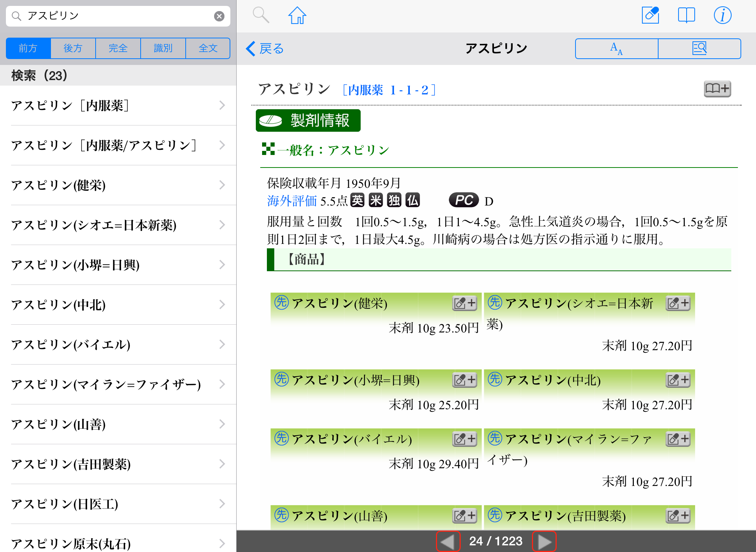
Task: Open 海外評価 link
Action: click(x=292, y=201)
